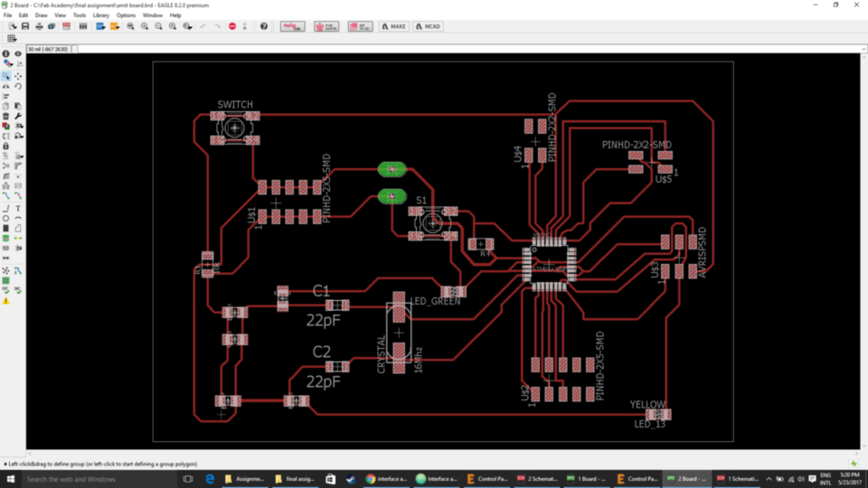Click the IDF to 3D button
Screen dimensions: 868x488
click(x=361, y=26)
